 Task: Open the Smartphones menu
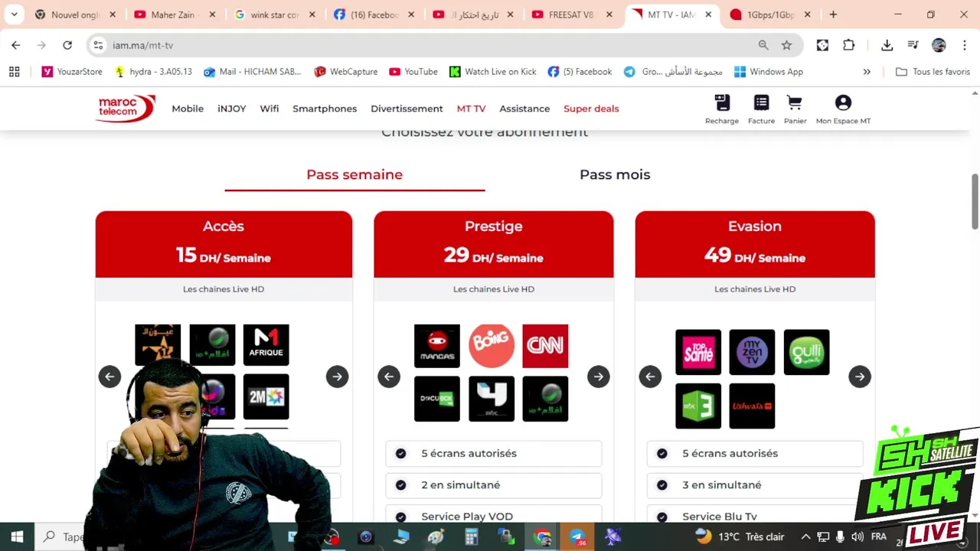pyautogui.click(x=325, y=109)
